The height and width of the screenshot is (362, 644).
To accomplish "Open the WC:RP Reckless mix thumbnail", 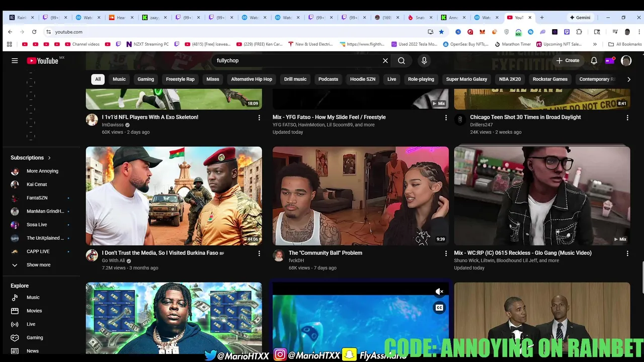I will (542, 196).
